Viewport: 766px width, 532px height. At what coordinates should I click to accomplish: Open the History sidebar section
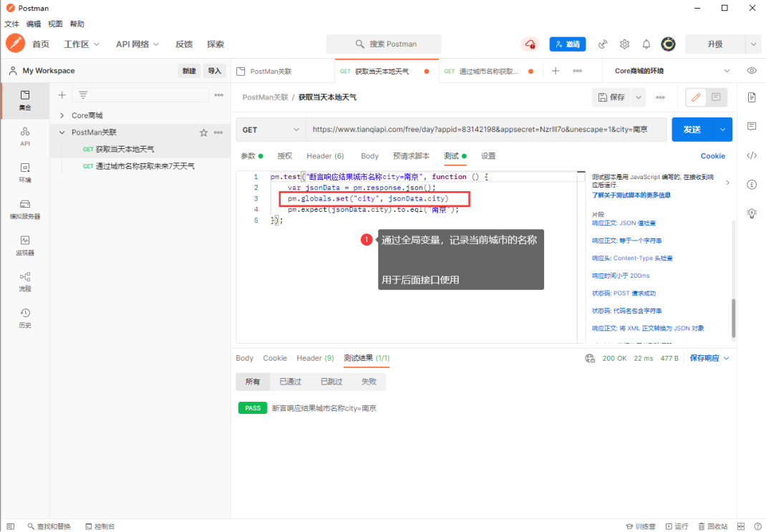25,318
